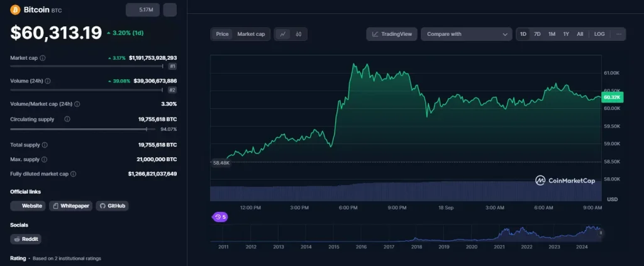Click Fully diluted market cap info icon
This screenshot has height=266, width=644.
(74, 174)
